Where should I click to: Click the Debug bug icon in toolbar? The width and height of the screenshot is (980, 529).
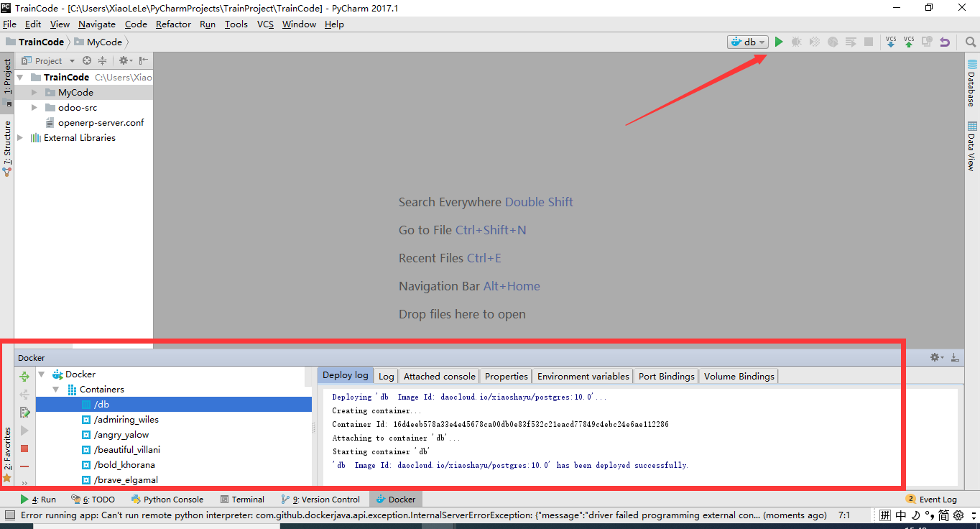(x=796, y=42)
